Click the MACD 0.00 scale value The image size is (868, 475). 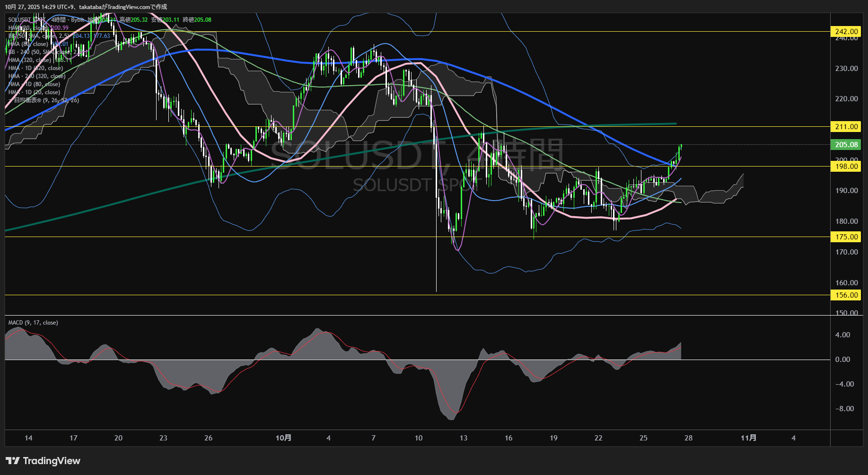point(842,360)
